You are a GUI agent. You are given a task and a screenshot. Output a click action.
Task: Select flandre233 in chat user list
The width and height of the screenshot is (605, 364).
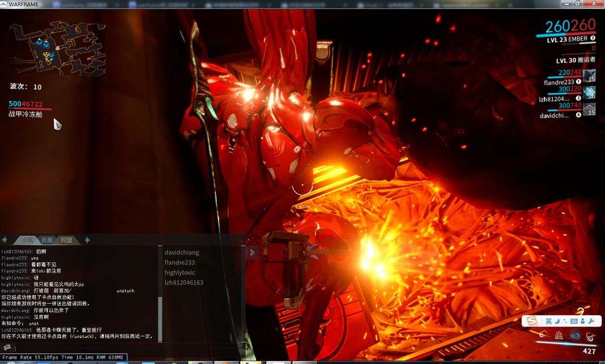(180, 262)
